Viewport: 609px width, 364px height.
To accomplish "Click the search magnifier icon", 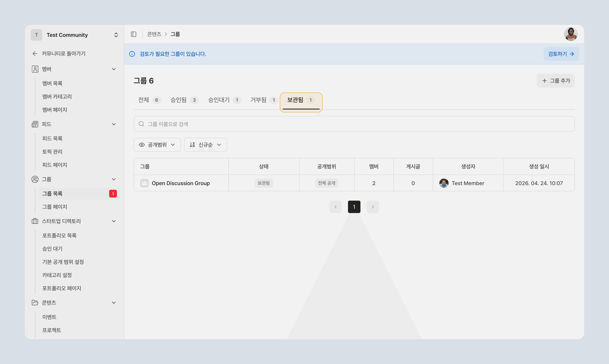I will pos(141,124).
